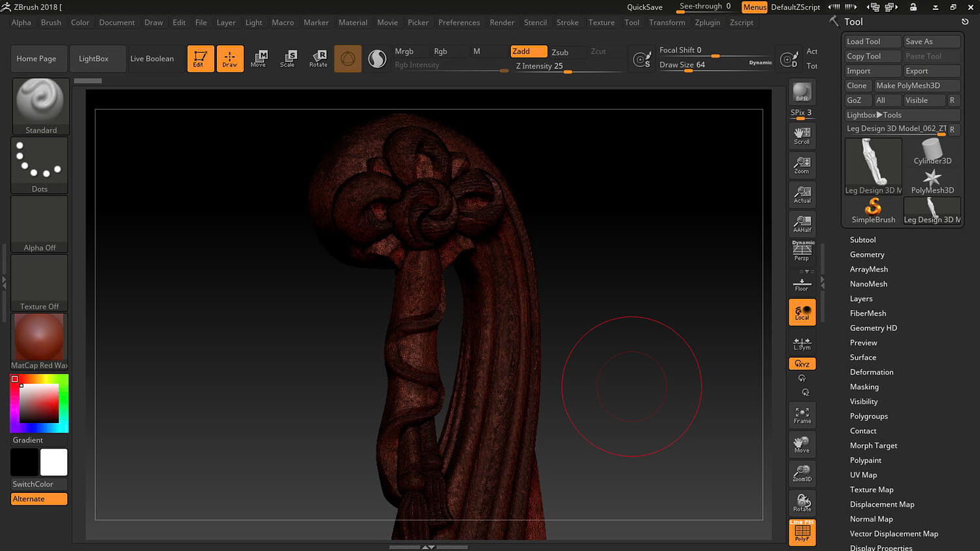
Task: Open the Render menu
Action: (502, 22)
